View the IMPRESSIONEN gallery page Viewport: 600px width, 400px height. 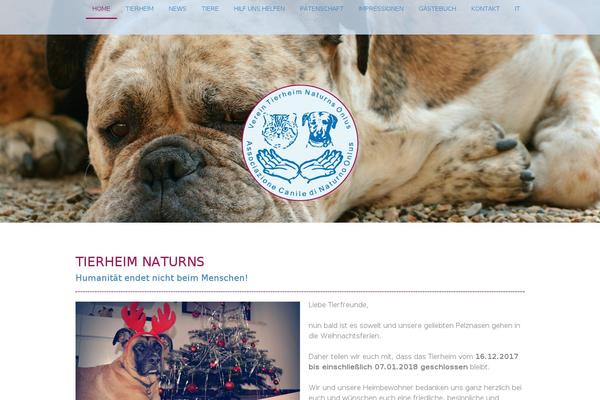click(381, 8)
